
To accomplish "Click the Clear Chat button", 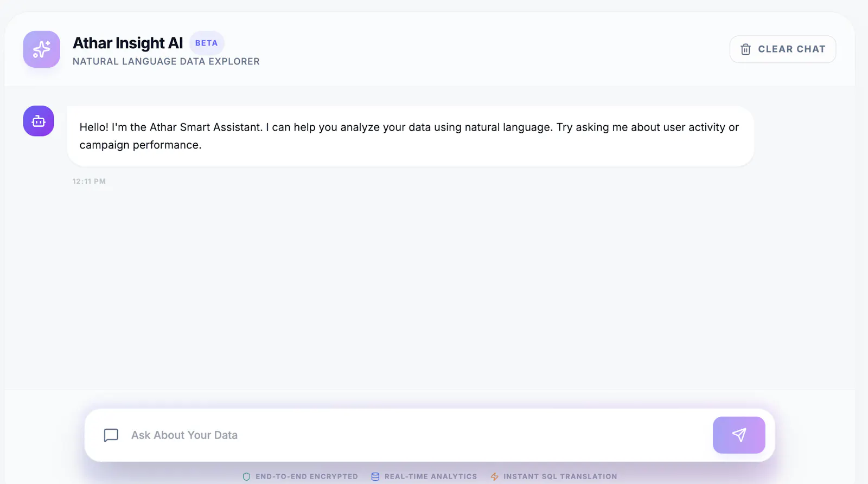I will 782,49.
